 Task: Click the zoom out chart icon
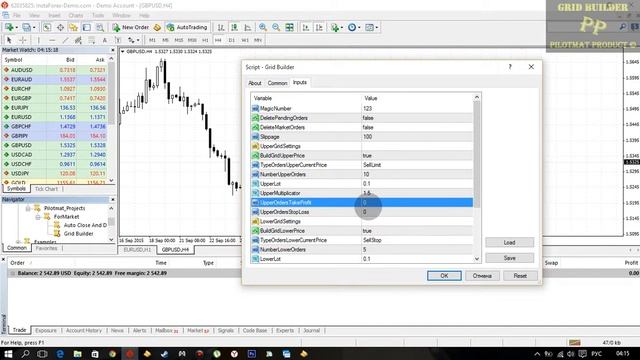276,27
